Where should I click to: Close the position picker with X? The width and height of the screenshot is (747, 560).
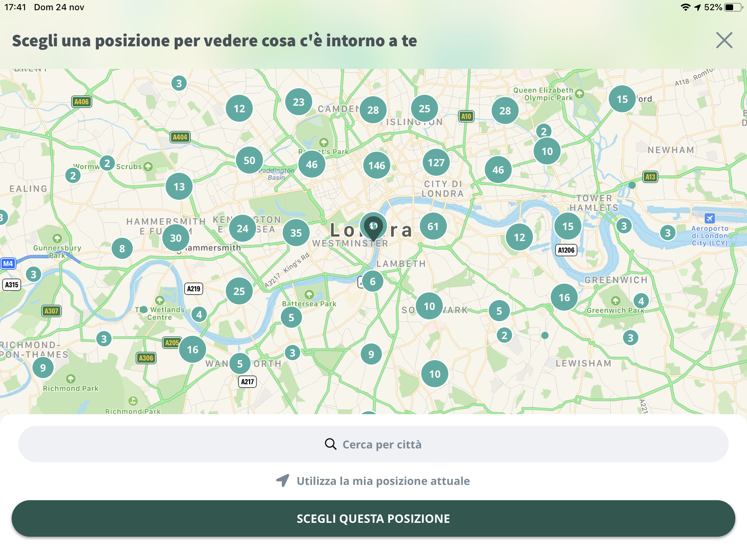724,40
